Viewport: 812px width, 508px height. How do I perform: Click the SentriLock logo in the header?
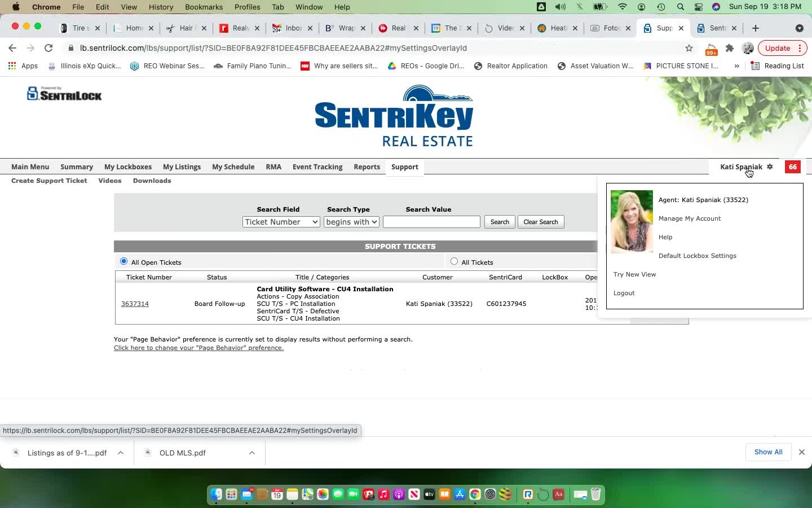64,94
